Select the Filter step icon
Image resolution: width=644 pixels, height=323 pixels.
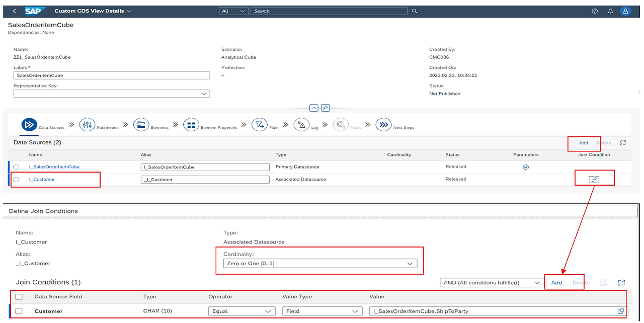pos(259,125)
